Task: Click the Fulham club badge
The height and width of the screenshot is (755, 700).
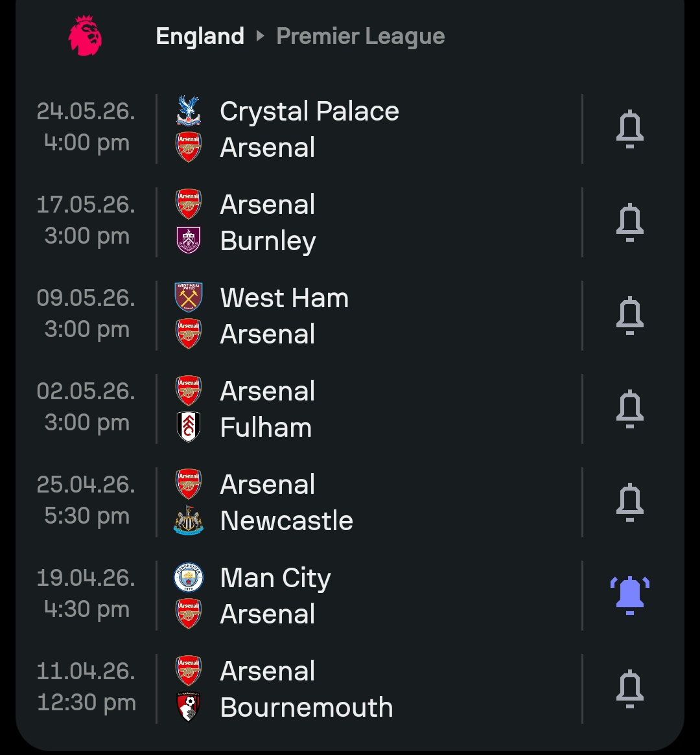Action: point(189,427)
